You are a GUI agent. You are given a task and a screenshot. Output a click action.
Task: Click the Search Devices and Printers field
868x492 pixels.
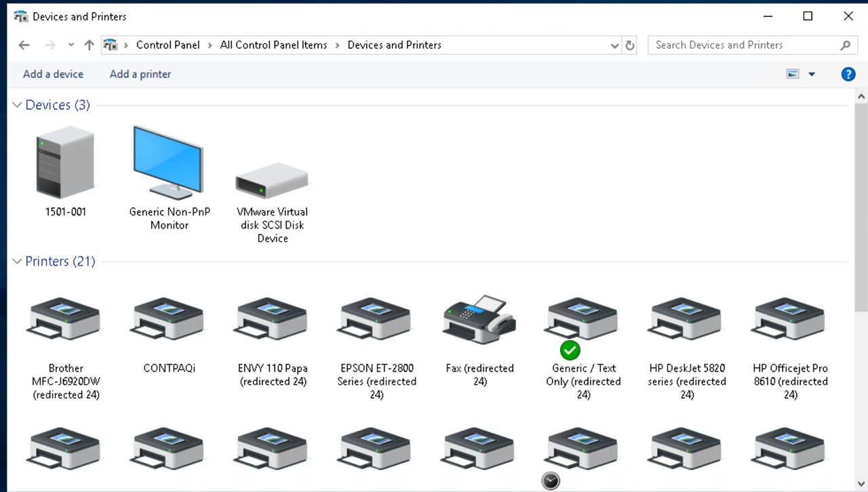tap(743, 45)
